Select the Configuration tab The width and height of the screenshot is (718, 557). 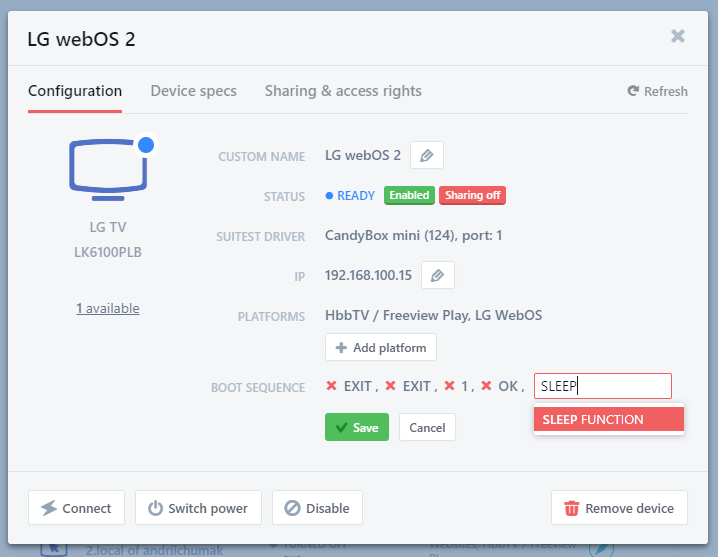75,91
